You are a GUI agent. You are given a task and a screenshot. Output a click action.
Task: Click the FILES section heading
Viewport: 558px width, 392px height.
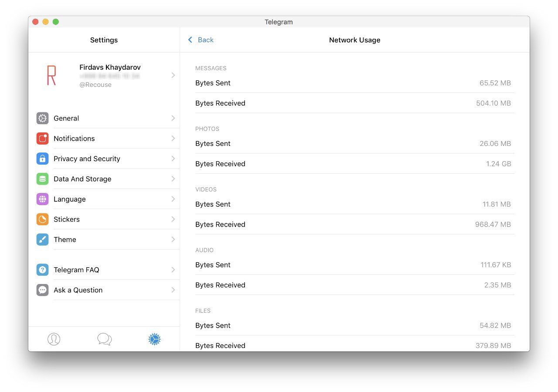[203, 311]
